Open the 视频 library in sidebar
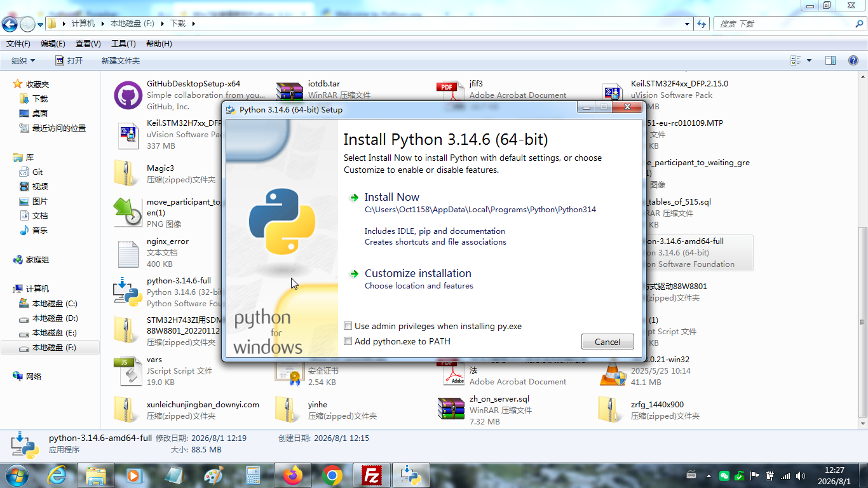Screen dimensions: 868x488 pyautogui.click(x=34, y=187)
